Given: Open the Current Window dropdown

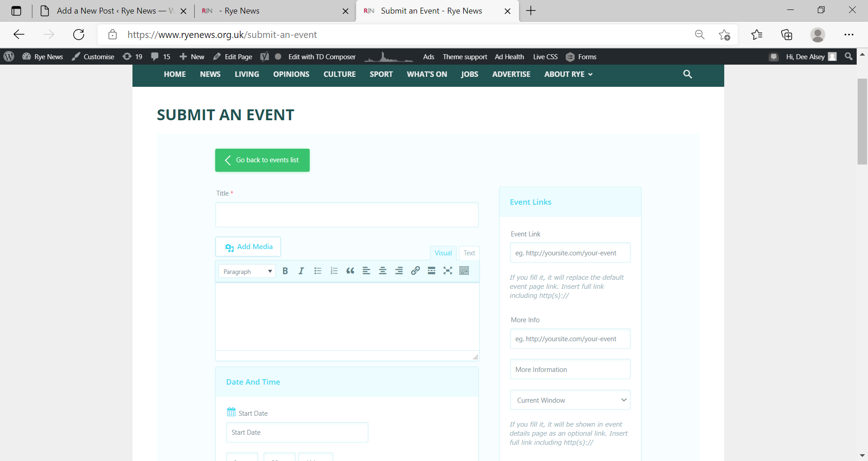Looking at the screenshot, I should (570, 400).
